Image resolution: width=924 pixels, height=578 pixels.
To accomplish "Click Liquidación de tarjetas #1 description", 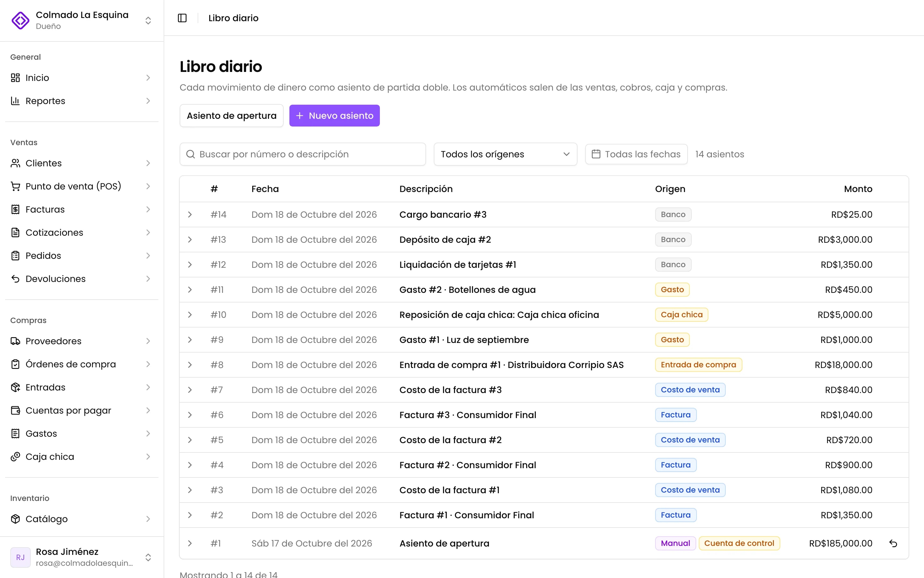I will click(458, 265).
